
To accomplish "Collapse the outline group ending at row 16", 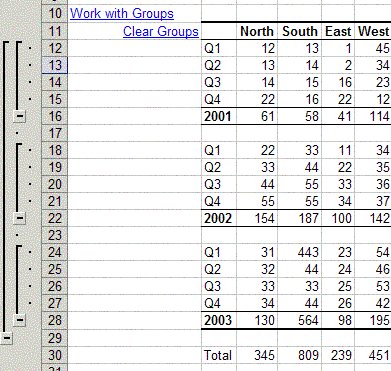I will [20, 116].
